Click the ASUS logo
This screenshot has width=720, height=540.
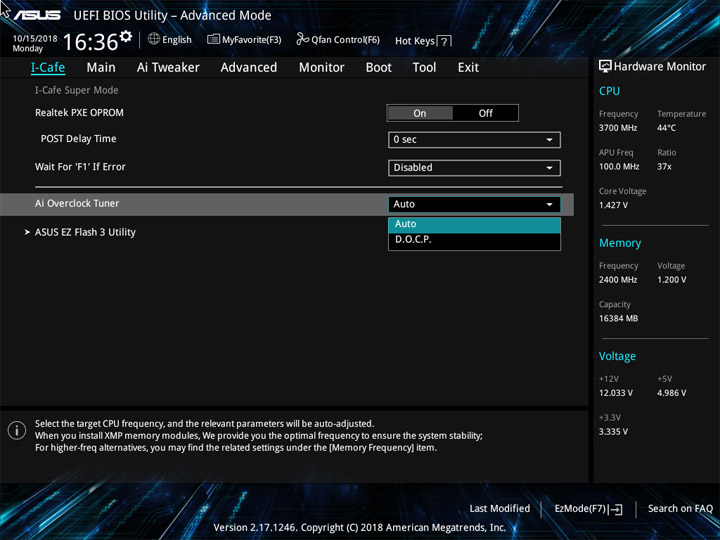pyautogui.click(x=37, y=15)
